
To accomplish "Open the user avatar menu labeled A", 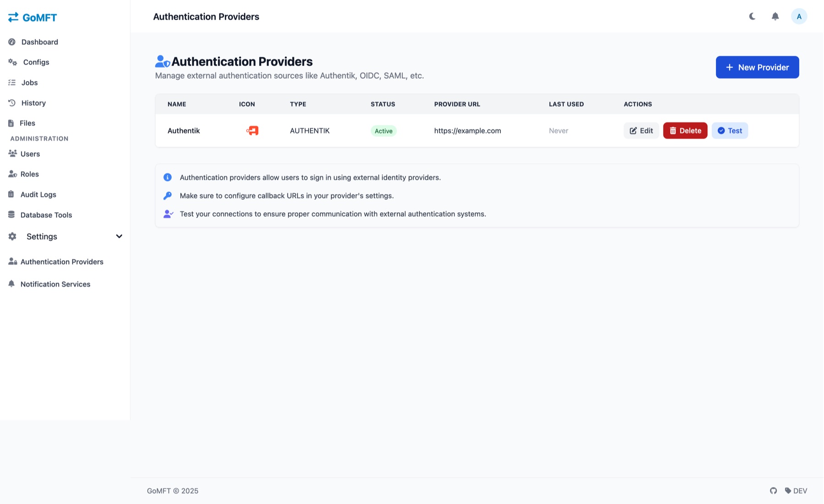I will click(x=799, y=16).
